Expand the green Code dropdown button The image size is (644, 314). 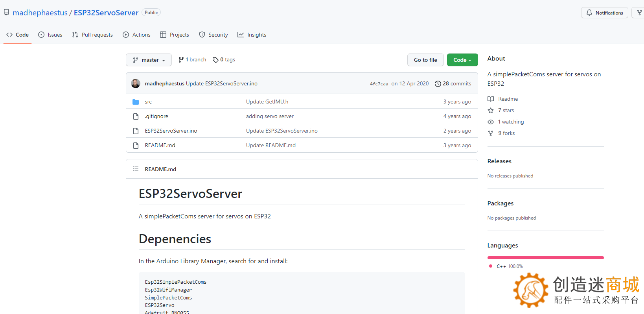pyautogui.click(x=462, y=60)
